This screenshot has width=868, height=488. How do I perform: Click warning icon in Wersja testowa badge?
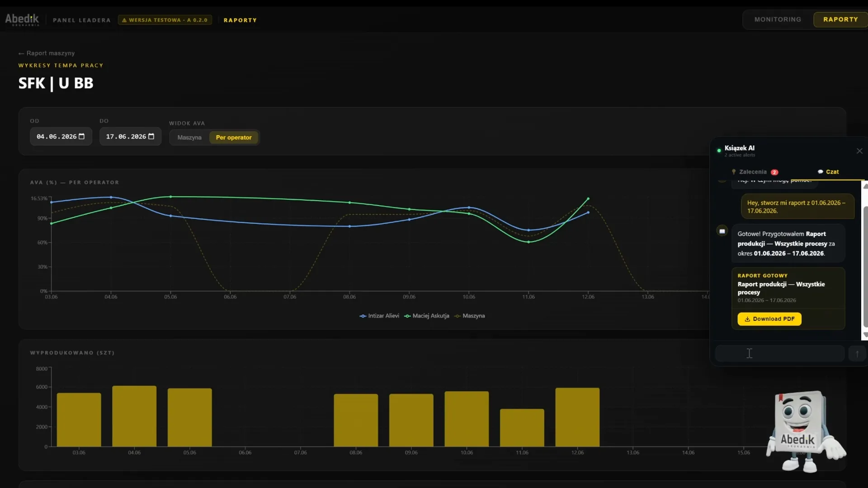124,20
